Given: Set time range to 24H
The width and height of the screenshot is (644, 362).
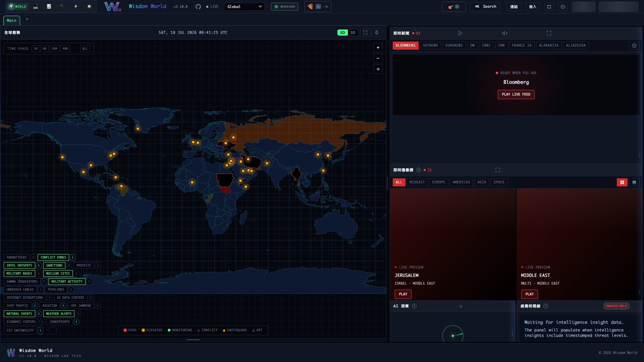Looking at the screenshot, I should [55, 49].
